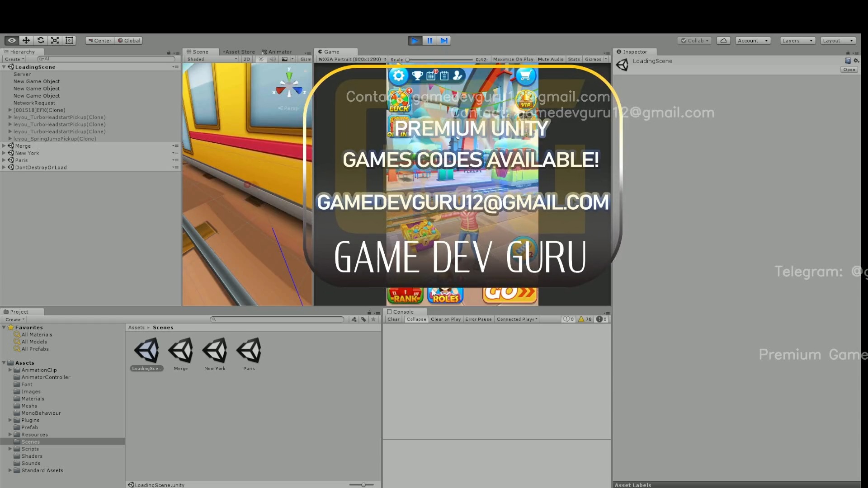The image size is (868, 488).
Task: Toggle Clear on Play in Console
Action: point(445,319)
